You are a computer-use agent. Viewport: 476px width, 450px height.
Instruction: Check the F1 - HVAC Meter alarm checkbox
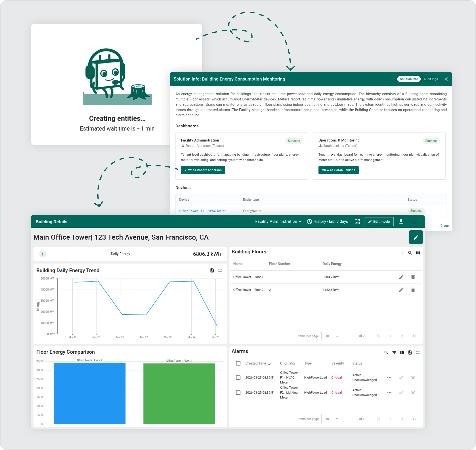pos(238,377)
